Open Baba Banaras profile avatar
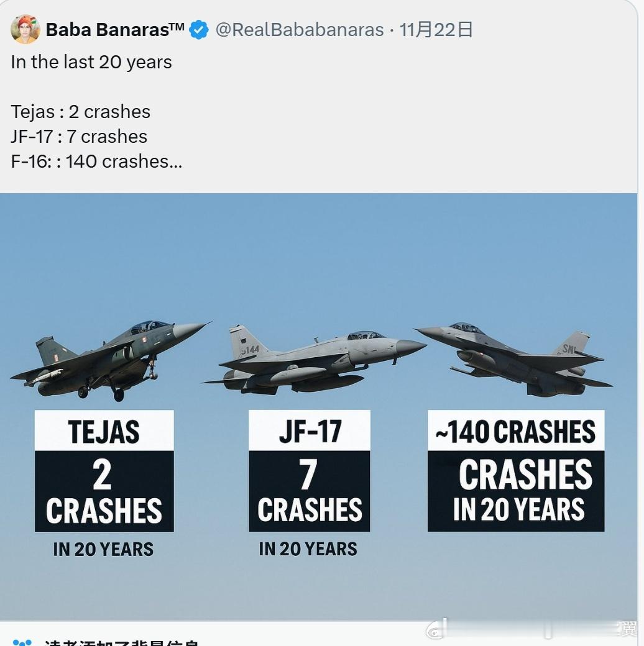Image resolution: width=644 pixels, height=646 pixels. click(25, 29)
